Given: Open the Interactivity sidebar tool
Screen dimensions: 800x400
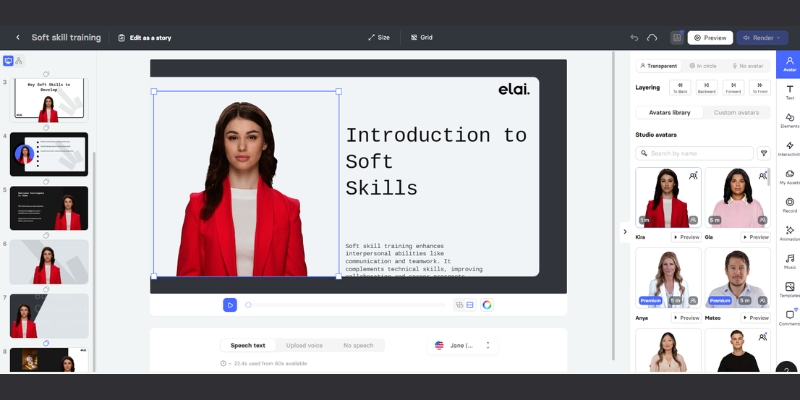Looking at the screenshot, I should point(789,149).
